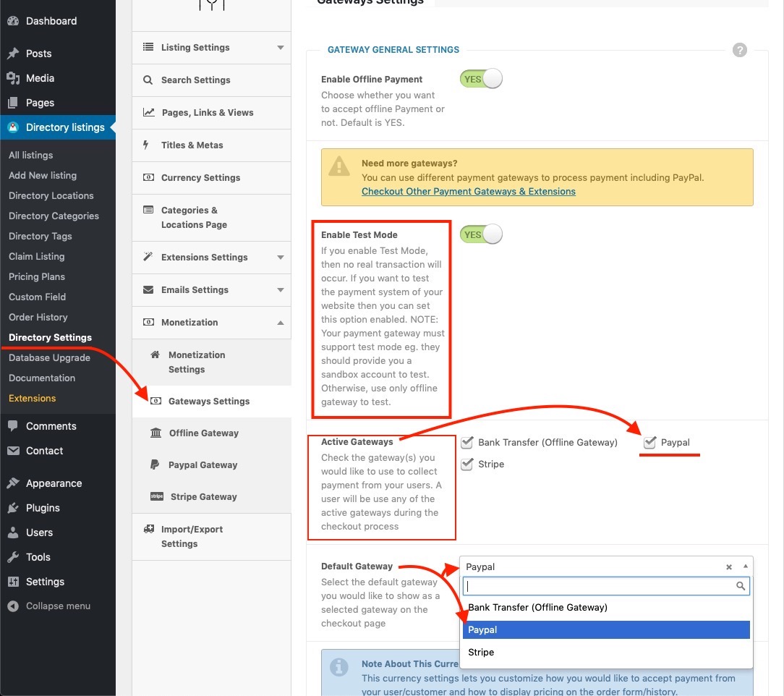Viewport: 784px width, 696px height.
Task: Disable the Enable Test Mode toggle
Action: coord(480,234)
